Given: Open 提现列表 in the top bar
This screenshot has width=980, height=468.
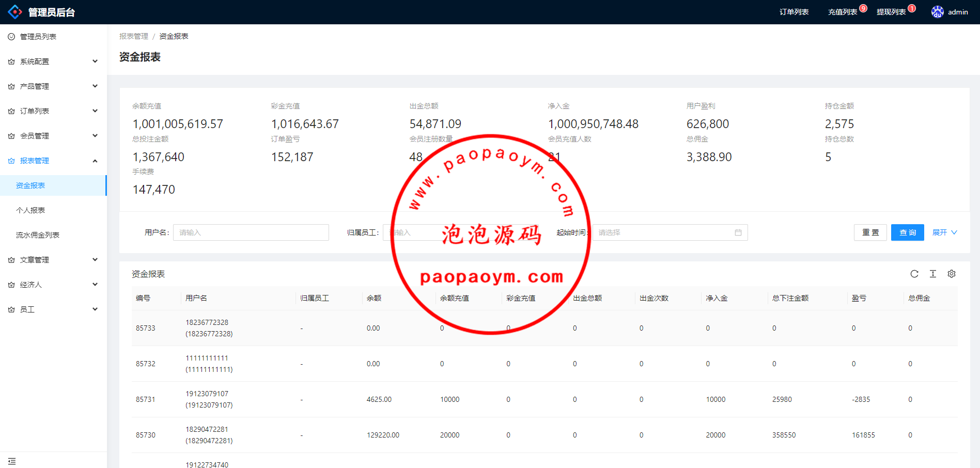Looking at the screenshot, I should [891, 12].
